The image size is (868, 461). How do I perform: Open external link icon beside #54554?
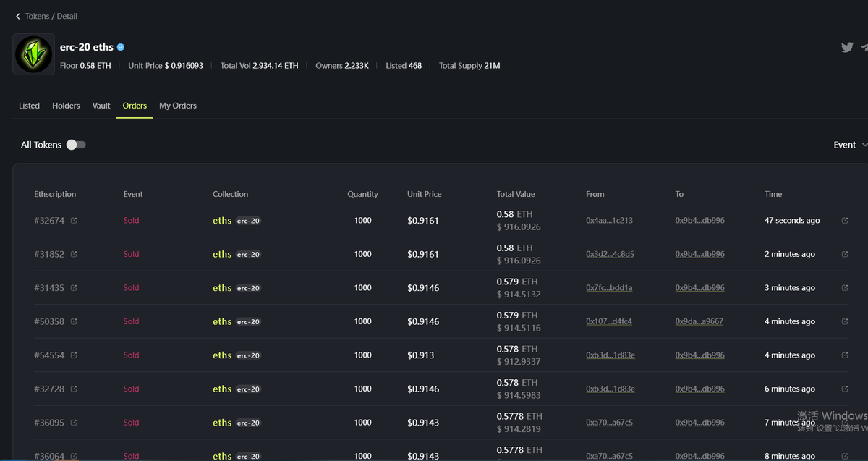(x=74, y=355)
